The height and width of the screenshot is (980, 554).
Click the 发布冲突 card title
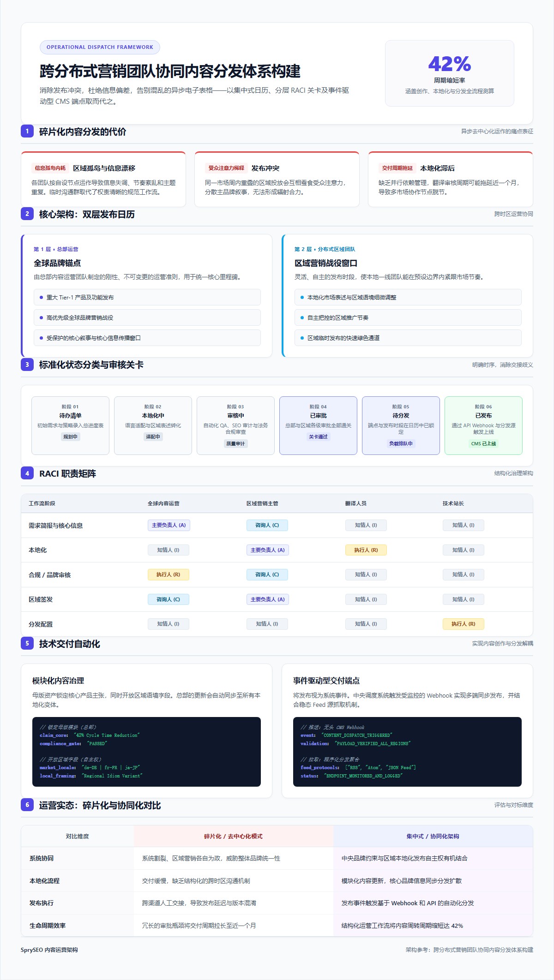click(265, 168)
